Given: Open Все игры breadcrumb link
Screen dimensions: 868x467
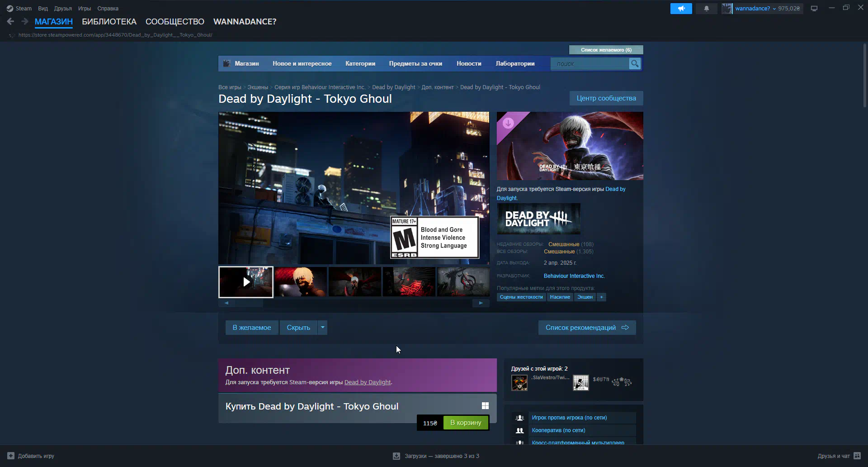Looking at the screenshot, I should [x=230, y=87].
